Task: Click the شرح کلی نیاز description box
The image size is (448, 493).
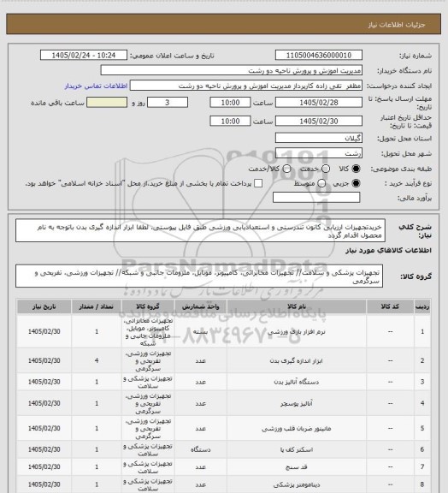Action: pyautogui.click(x=200, y=231)
